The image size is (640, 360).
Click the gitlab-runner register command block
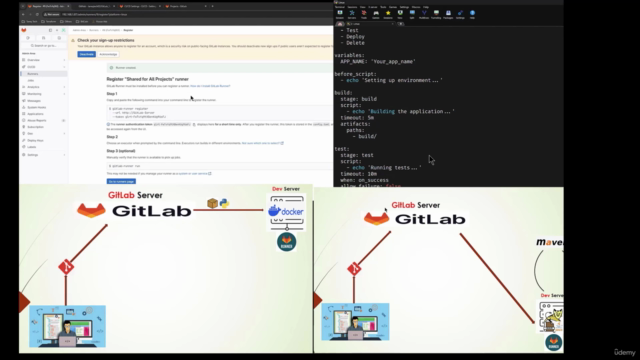(220, 113)
